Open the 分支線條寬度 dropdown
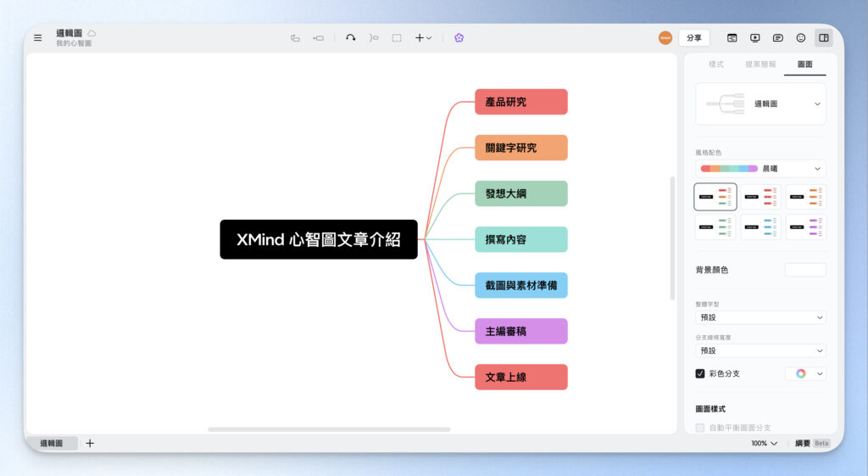Image resolution: width=868 pixels, height=476 pixels. pos(760,350)
